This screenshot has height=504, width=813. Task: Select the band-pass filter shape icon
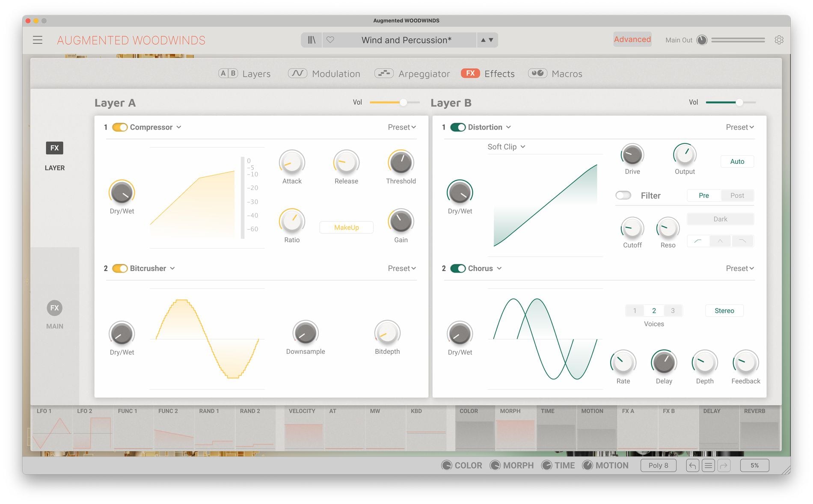[x=720, y=241]
